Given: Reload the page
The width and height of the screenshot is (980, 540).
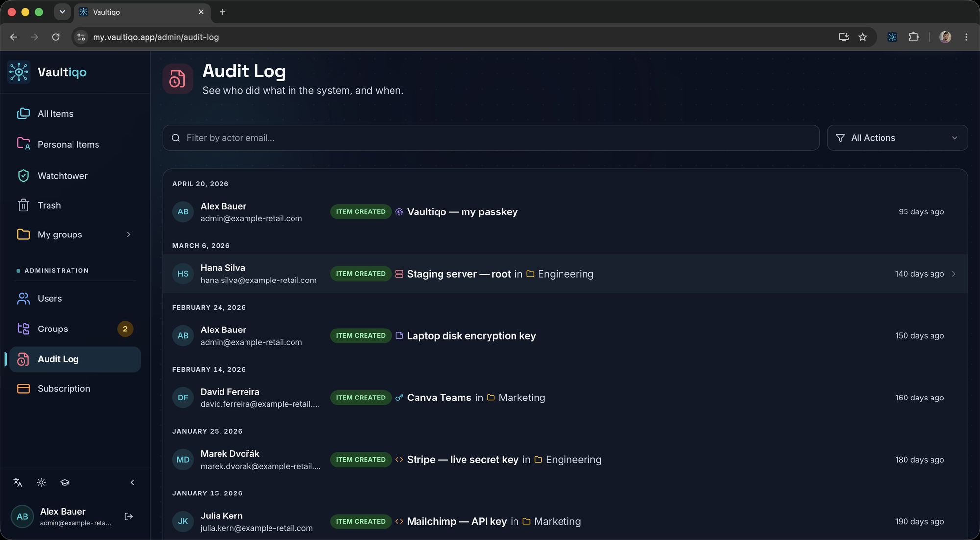Looking at the screenshot, I should [x=56, y=37].
